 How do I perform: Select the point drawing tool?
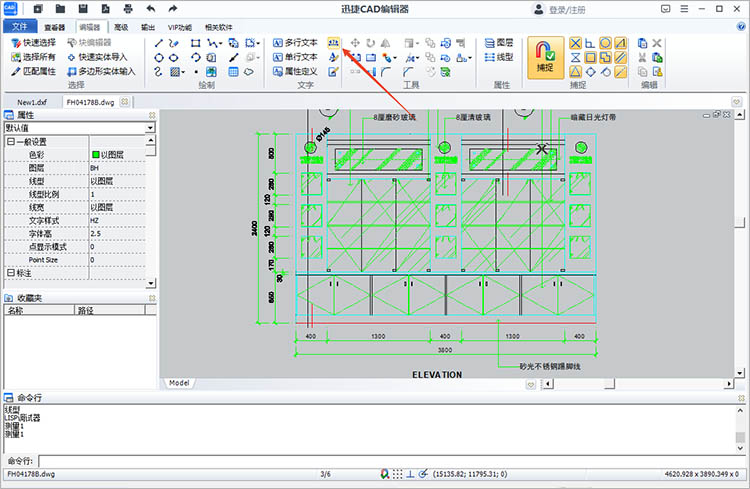tap(196, 72)
